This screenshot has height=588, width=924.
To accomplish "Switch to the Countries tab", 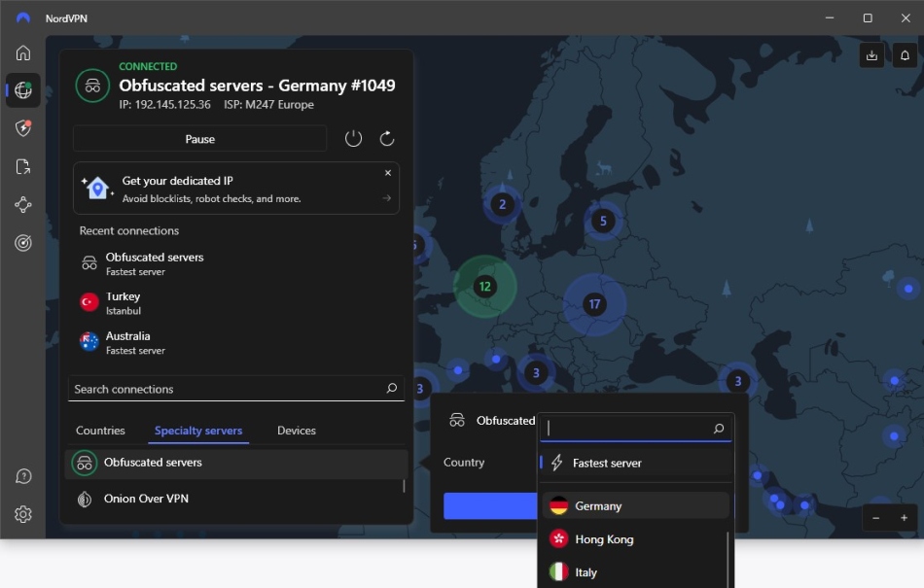I will click(x=100, y=431).
